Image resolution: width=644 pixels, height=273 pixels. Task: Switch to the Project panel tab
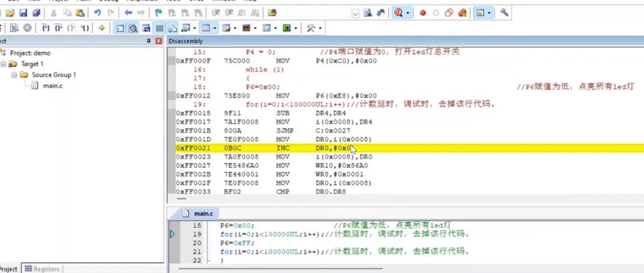click(9, 269)
